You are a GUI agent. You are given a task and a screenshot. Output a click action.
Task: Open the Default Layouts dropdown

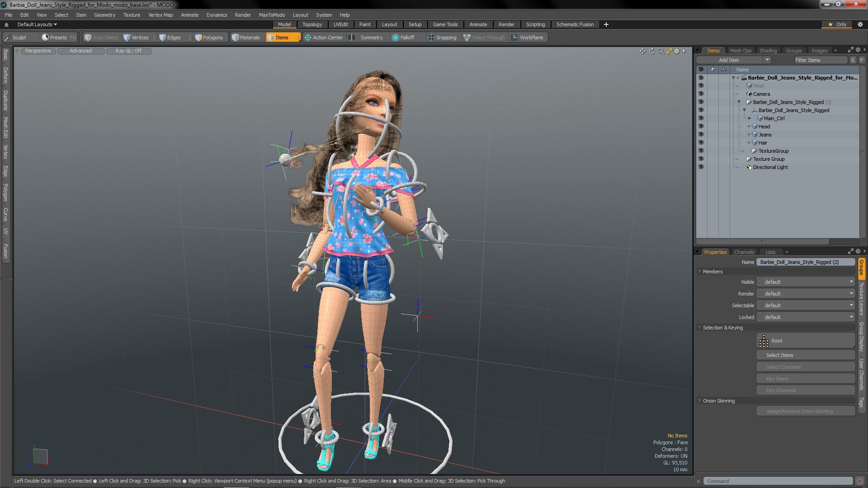pos(37,24)
